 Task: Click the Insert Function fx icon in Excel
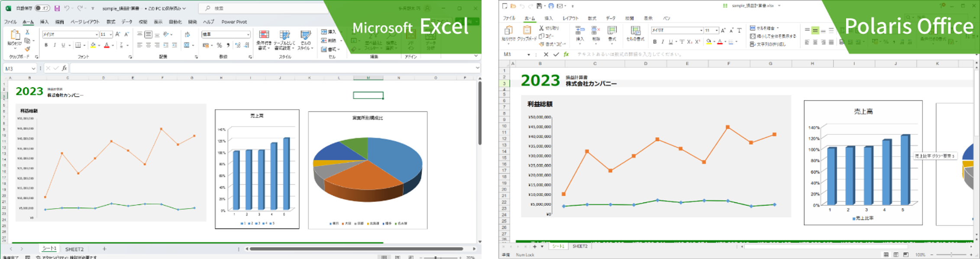point(64,68)
